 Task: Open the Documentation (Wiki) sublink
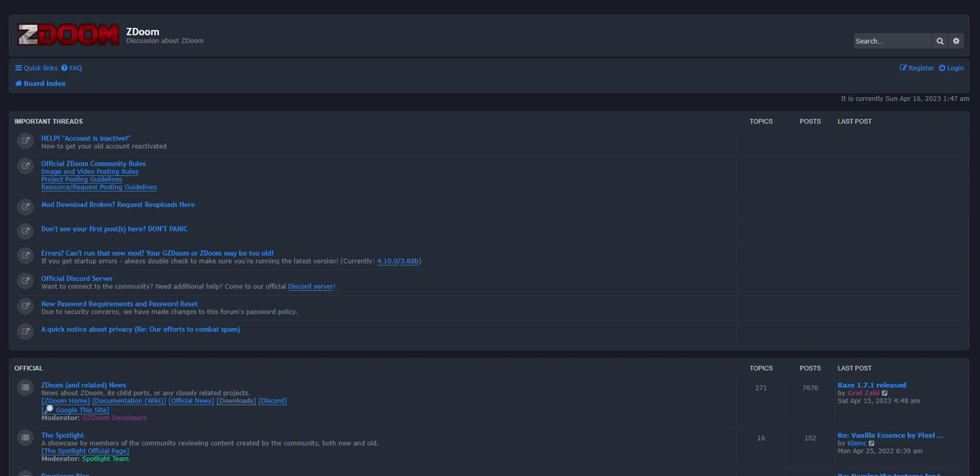pyautogui.click(x=129, y=400)
